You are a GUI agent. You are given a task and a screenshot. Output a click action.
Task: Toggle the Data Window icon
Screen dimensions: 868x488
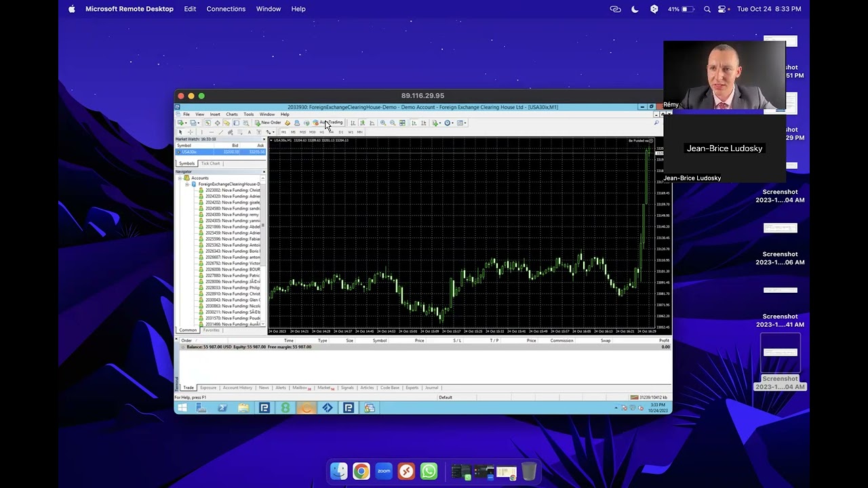tap(217, 123)
